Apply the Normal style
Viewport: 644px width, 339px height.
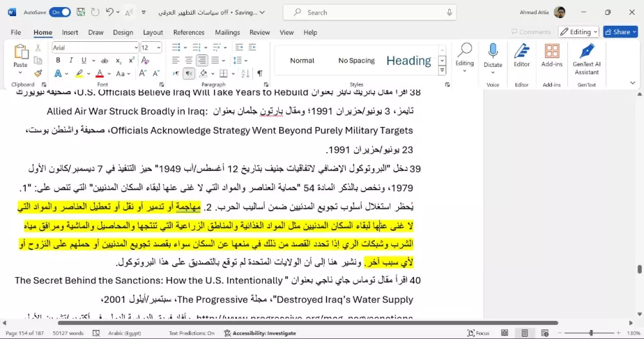pos(302,61)
